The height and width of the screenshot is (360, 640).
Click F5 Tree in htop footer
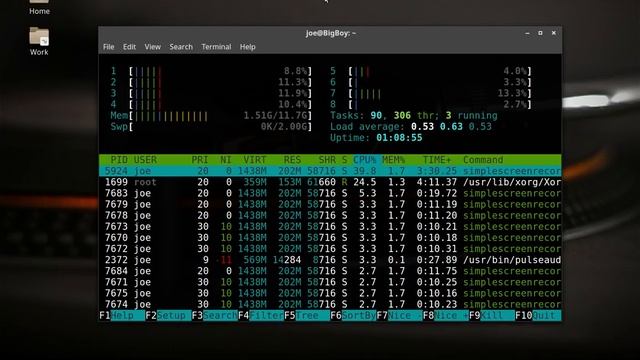[x=307, y=316]
